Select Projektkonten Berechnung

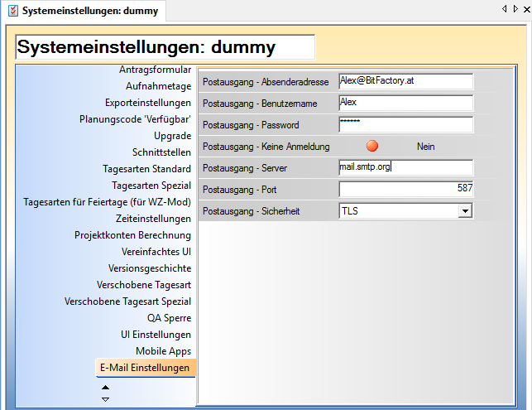[132, 235]
